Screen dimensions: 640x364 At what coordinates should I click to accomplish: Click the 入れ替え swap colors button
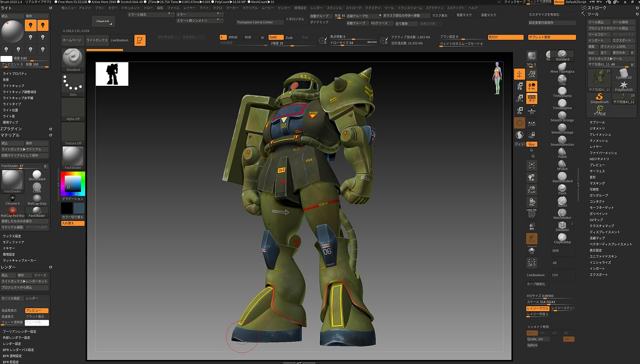tap(73, 223)
